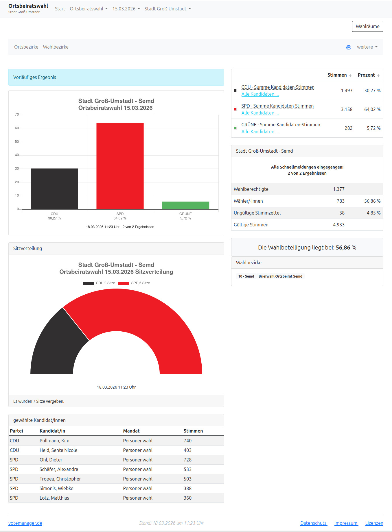Click the red SPD bar in chart
392x532 pixels.
pyautogui.click(x=120, y=166)
